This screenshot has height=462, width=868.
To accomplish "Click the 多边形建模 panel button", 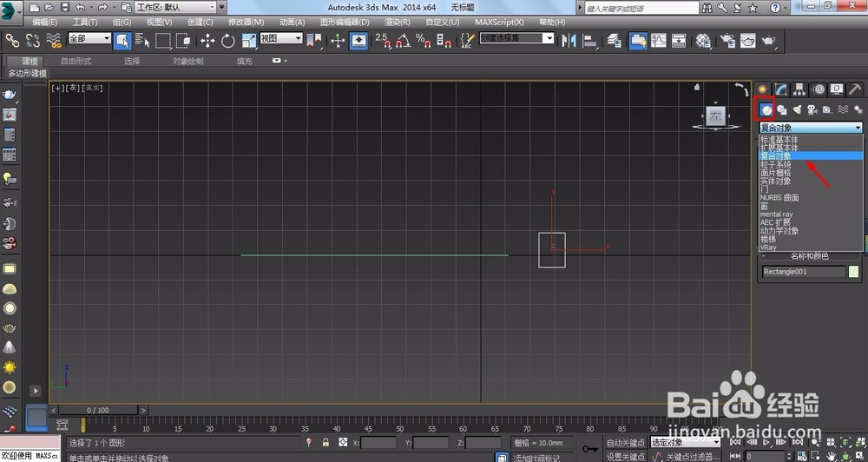I will click(x=28, y=73).
